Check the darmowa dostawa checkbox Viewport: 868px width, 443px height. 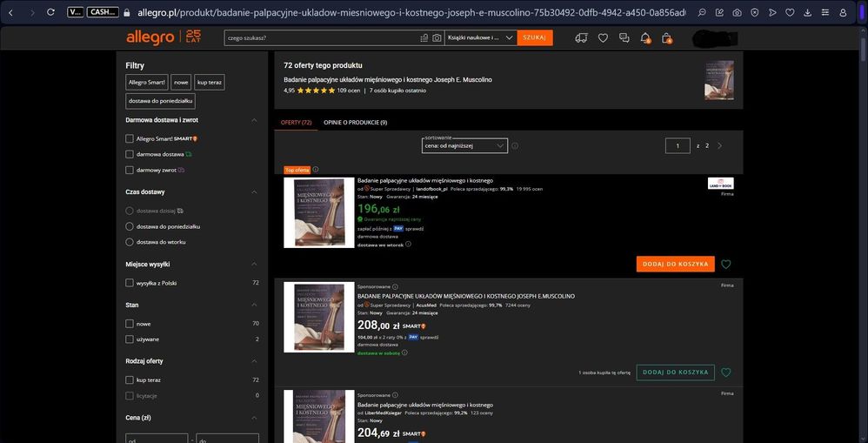click(130, 154)
